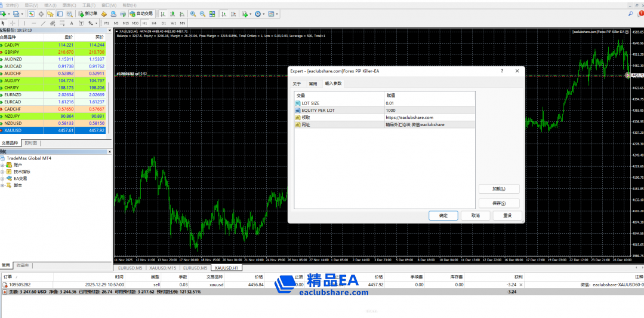The width and height of the screenshot is (644, 318).
Task: Open the 工具(T) menu
Action: 88,5
